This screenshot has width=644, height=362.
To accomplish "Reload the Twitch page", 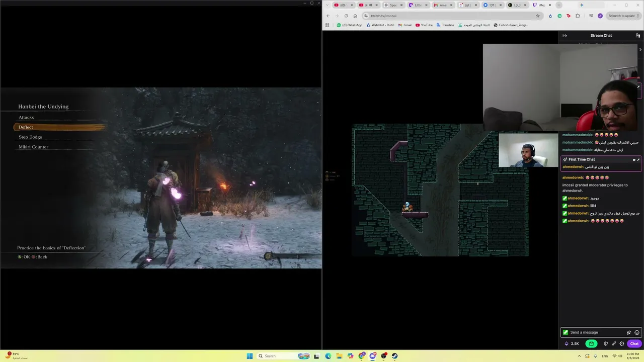I will 346,16.
